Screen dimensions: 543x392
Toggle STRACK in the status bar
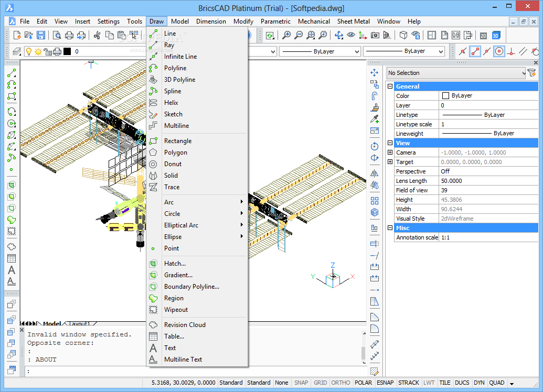[409, 383]
